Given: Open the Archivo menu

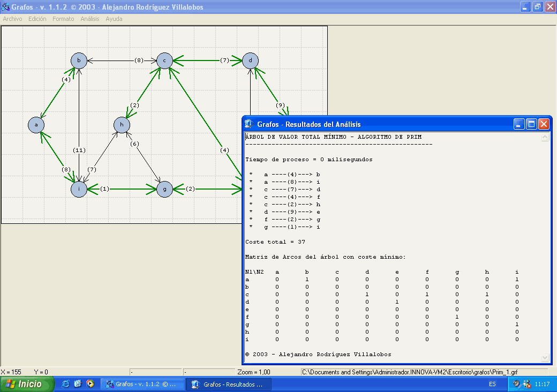Looking at the screenshot, I should click(x=13, y=19).
